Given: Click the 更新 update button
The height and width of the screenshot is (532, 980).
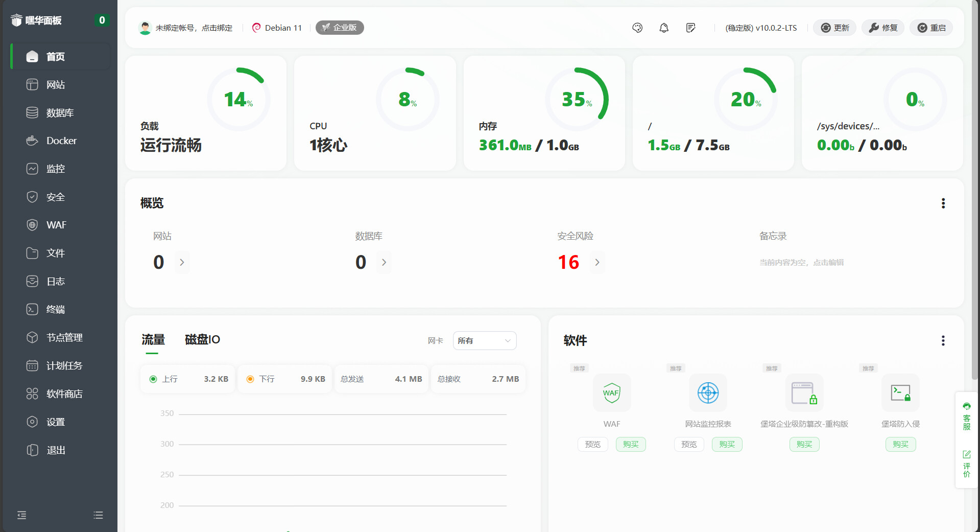Looking at the screenshot, I should click(x=834, y=28).
